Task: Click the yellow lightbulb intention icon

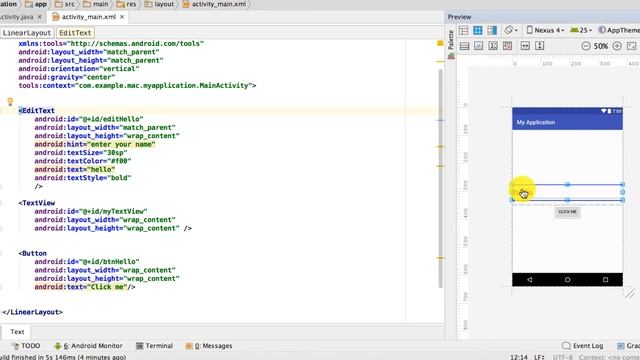Action: pos(10,101)
